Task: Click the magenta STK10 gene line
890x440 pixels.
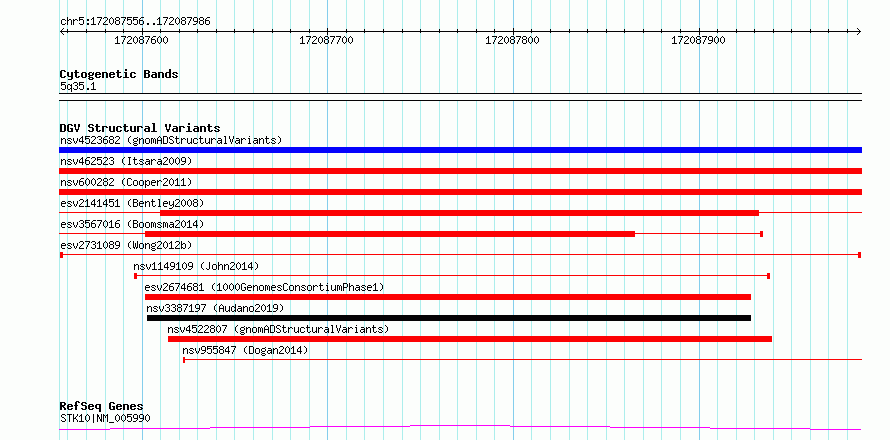Action: point(460,427)
